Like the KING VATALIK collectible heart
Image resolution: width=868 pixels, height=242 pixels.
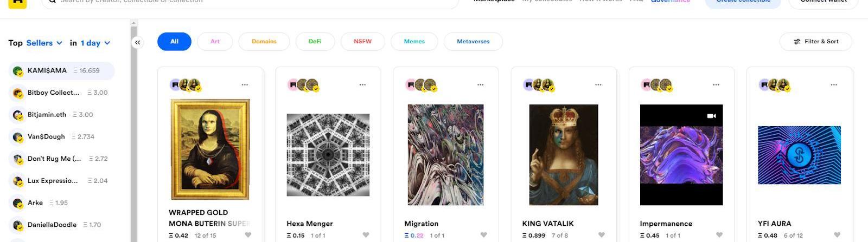[601, 235]
